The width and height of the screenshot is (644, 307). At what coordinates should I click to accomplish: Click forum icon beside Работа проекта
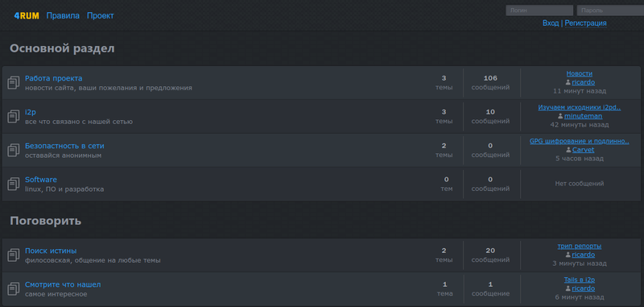[x=14, y=83]
